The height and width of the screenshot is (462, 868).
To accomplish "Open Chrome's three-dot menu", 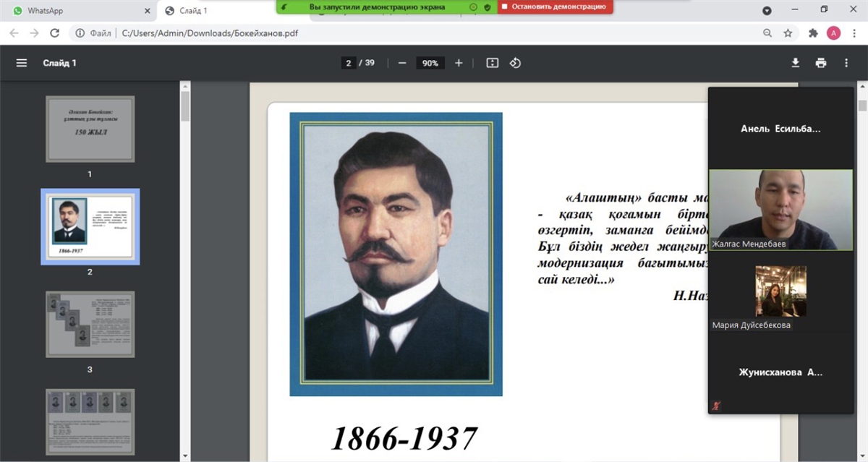I will (x=854, y=33).
